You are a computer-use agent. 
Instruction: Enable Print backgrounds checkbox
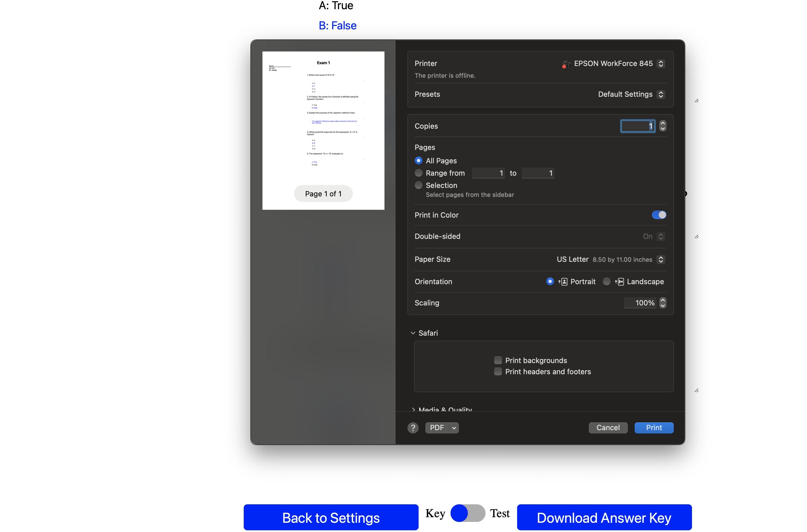coord(498,360)
